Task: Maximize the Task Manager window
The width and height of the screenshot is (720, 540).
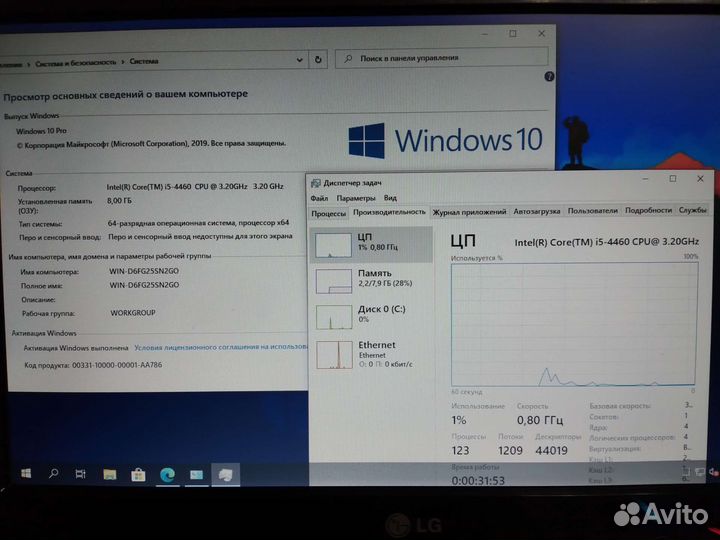Action: click(673, 179)
